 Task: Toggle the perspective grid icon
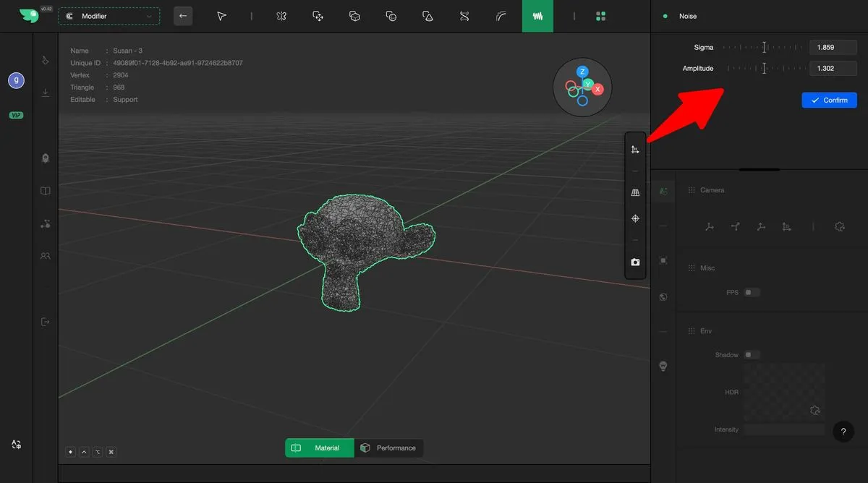coord(635,193)
